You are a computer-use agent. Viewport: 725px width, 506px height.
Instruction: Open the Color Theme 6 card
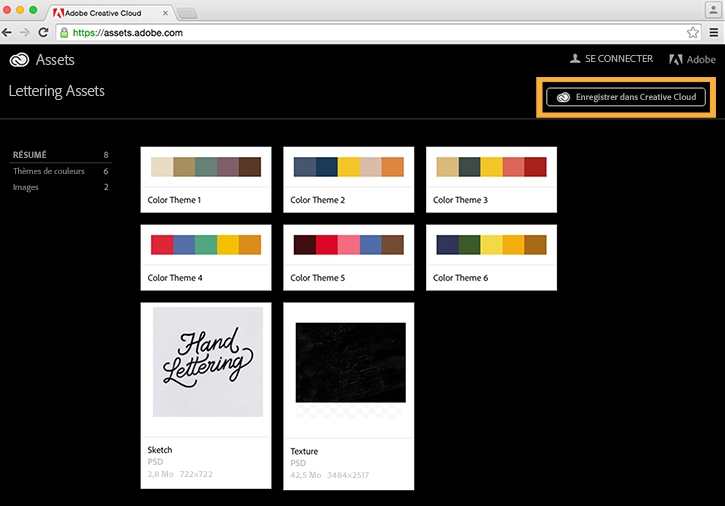click(x=491, y=258)
